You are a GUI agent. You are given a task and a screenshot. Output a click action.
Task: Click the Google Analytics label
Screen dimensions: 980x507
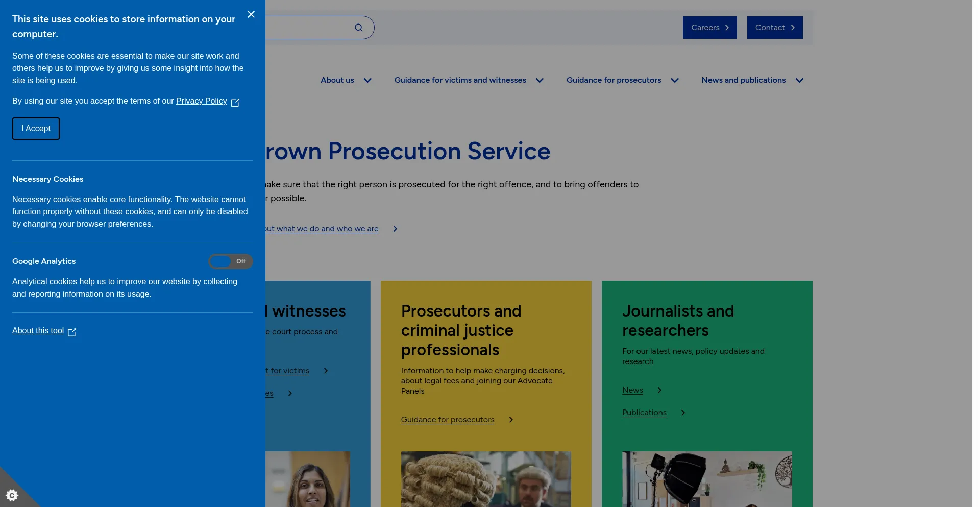[44, 261]
